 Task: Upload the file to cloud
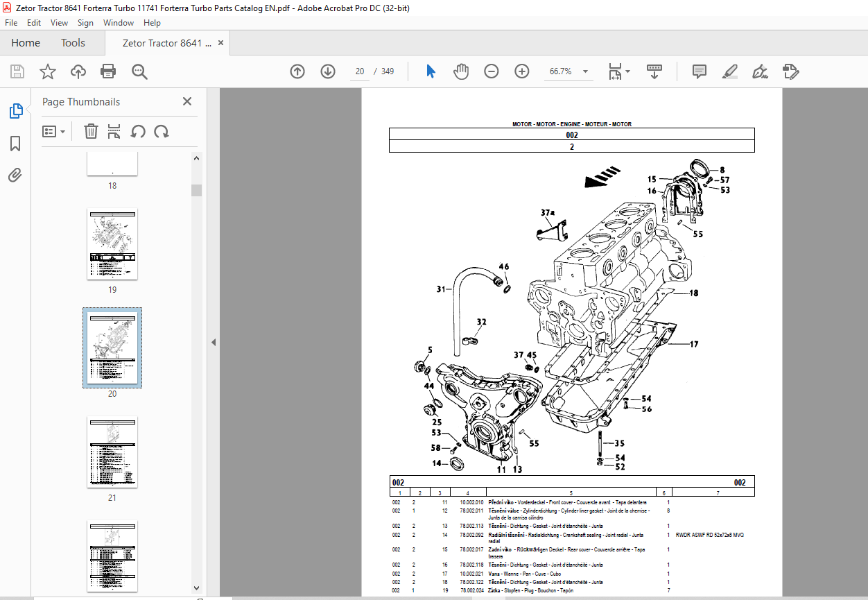pos(78,71)
